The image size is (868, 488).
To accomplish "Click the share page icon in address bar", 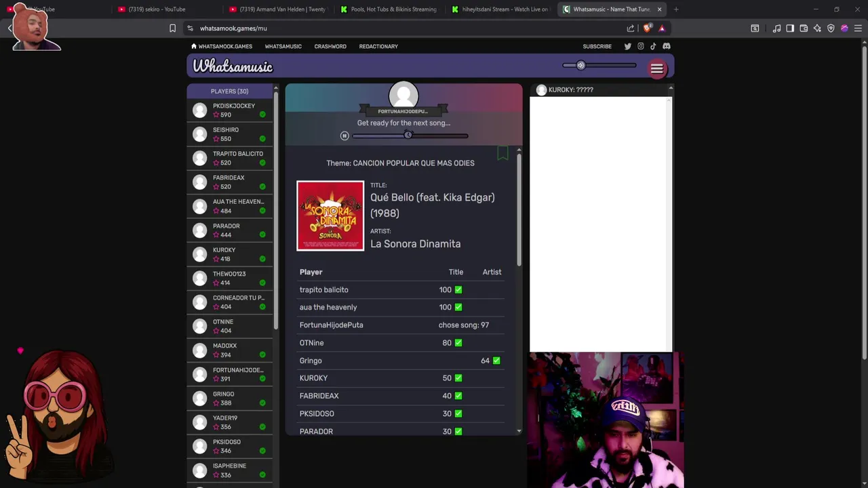I will point(631,28).
